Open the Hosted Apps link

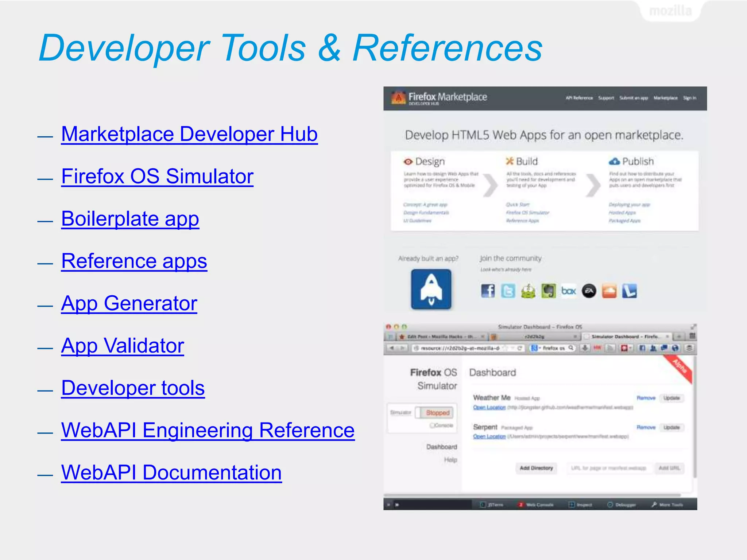tap(622, 213)
